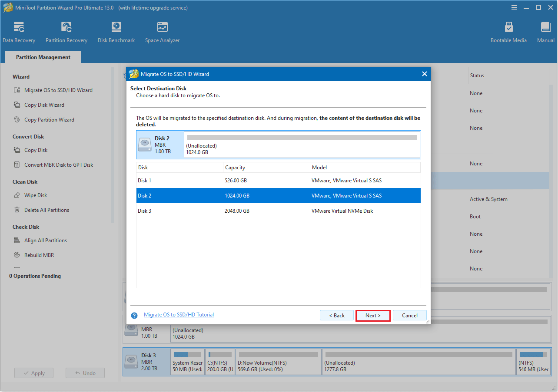Start the Copy Disk Wizard

[44, 105]
